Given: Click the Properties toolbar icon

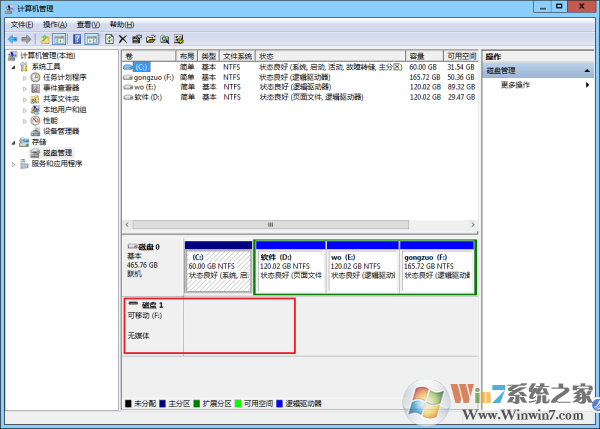Looking at the screenshot, I should [x=137, y=39].
